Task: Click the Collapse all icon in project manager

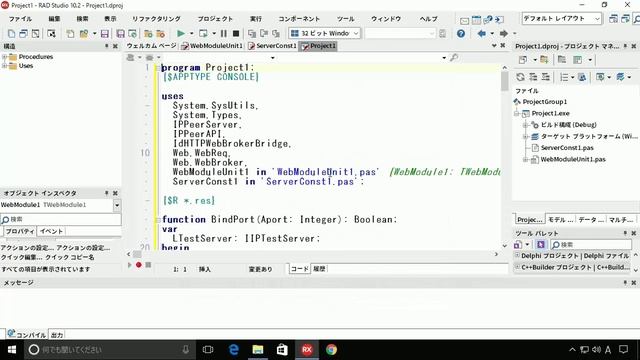Action: (546, 77)
